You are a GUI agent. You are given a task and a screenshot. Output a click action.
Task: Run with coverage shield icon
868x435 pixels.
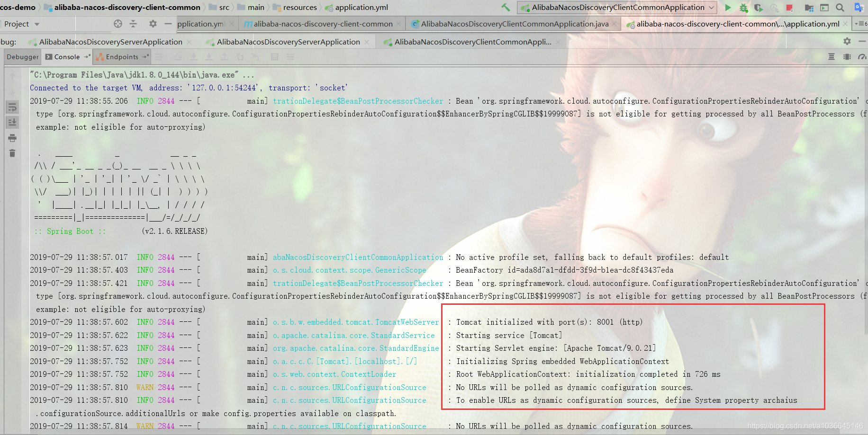[x=759, y=8]
